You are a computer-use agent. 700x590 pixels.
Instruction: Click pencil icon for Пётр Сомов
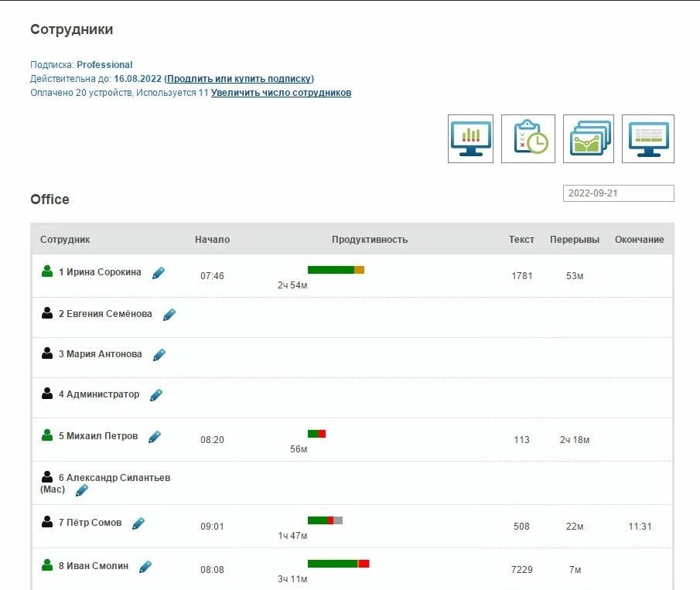pos(138,523)
